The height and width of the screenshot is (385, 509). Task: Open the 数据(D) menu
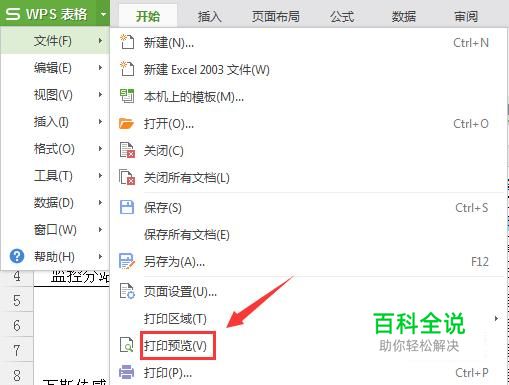click(55, 202)
